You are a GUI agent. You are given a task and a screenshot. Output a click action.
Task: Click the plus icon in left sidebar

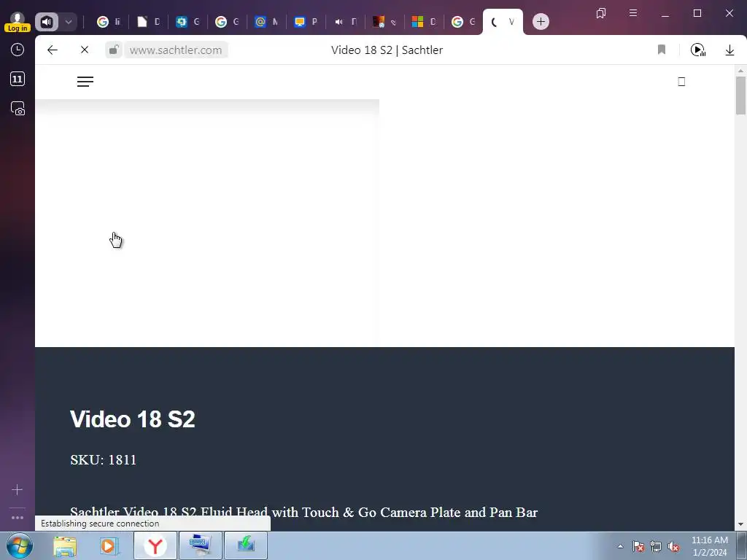[x=18, y=489]
